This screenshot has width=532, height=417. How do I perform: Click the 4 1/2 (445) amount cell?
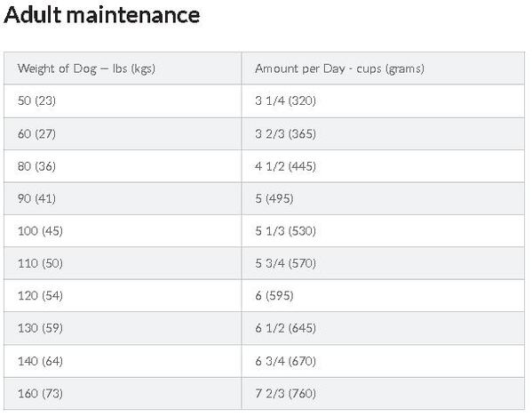[383, 166]
